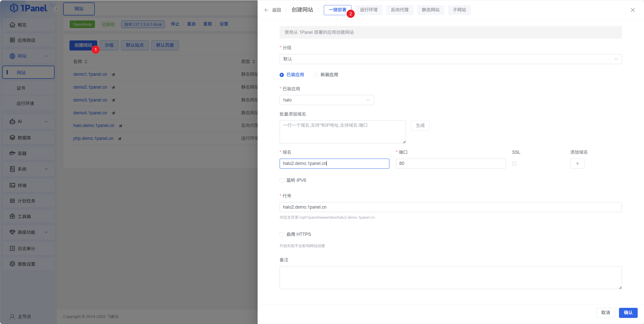Collapse the sidebar with arrow icon
This screenshot has width=644, height=324.
57,9
